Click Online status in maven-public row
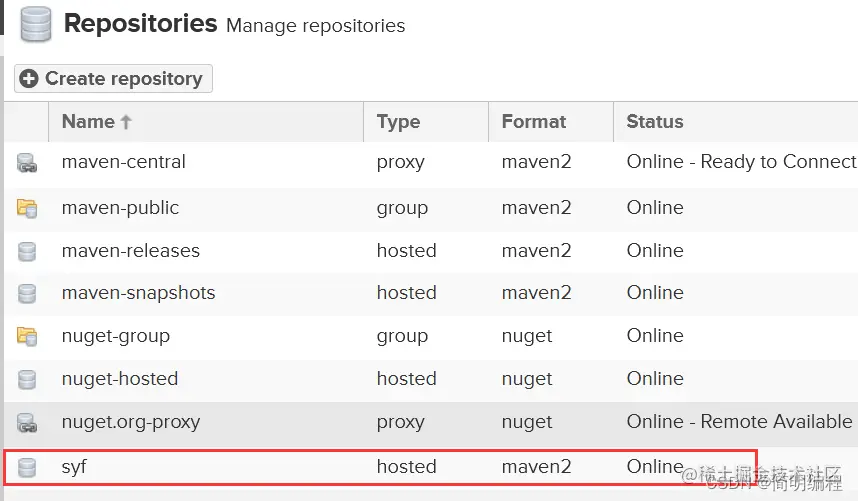 655,208
